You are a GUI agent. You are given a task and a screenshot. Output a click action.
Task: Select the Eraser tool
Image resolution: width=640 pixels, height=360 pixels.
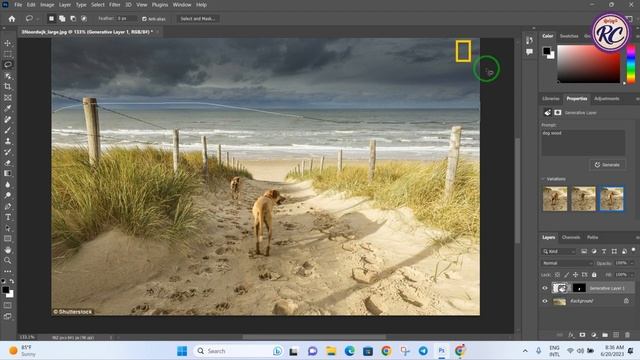(7, 163)
